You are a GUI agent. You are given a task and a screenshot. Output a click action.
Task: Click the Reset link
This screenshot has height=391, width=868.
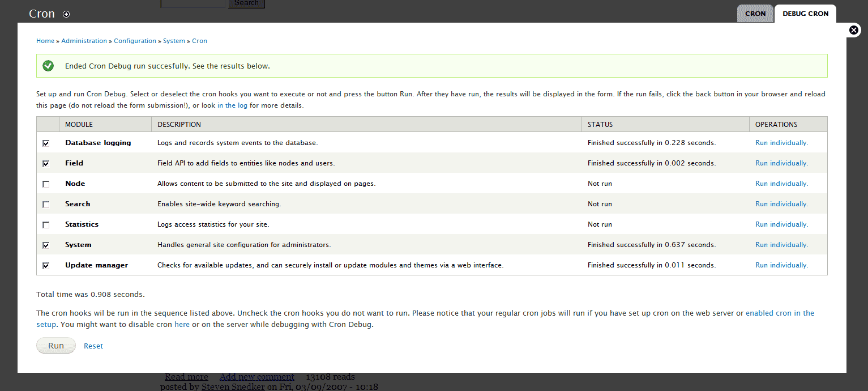click(93, 346)
